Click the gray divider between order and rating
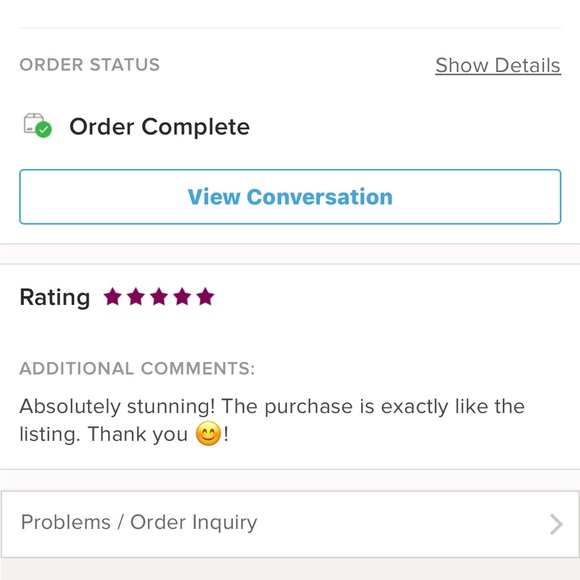 tap(290, 254)
